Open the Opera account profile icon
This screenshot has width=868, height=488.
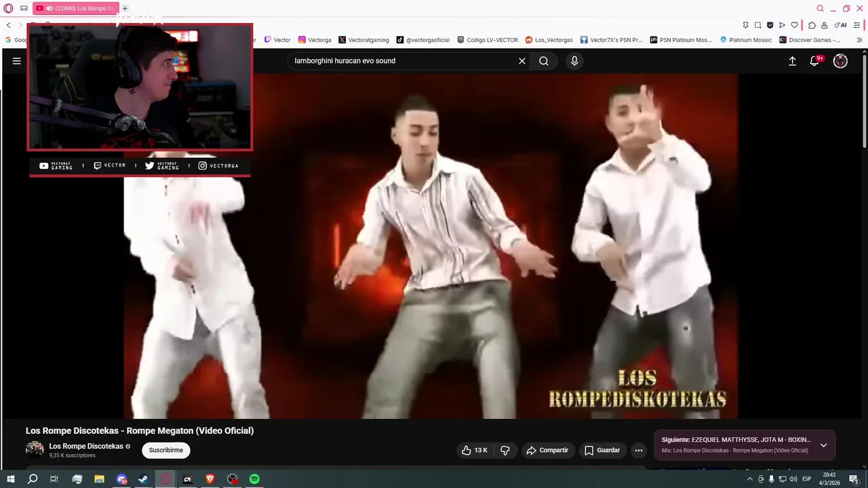coord(824,25)
